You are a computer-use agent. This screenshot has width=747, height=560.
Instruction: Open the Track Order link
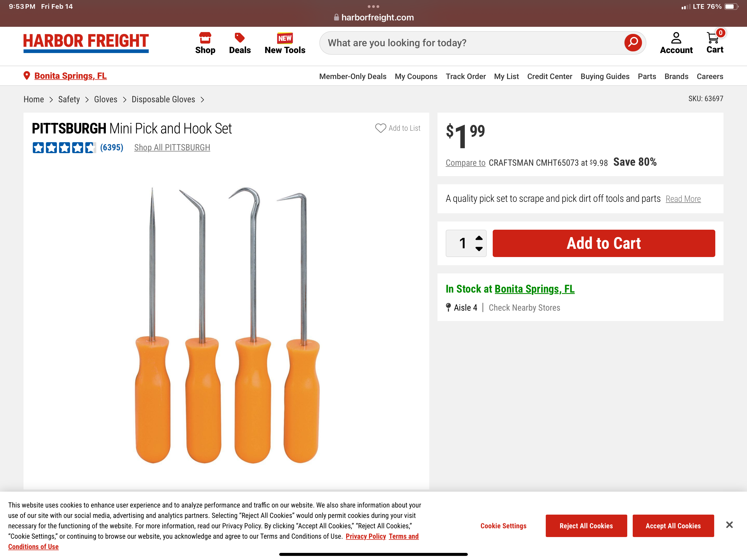(x=465, y=76)
